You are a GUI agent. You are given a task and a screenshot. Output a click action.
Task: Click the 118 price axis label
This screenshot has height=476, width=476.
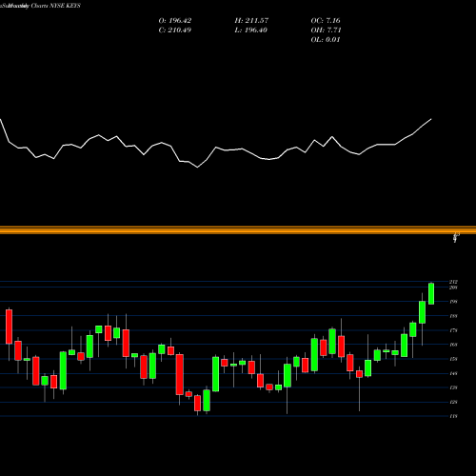[x=453, y=416]
